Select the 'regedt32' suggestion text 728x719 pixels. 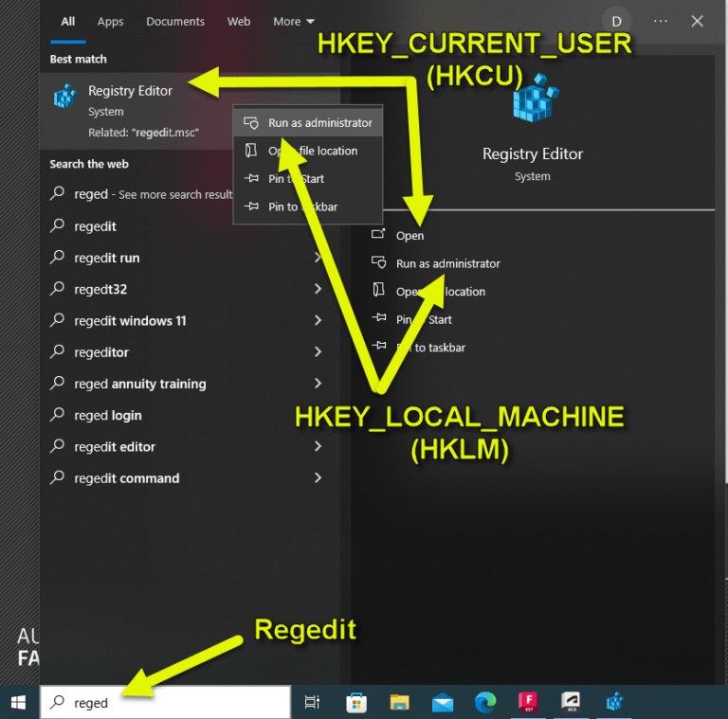100,290
